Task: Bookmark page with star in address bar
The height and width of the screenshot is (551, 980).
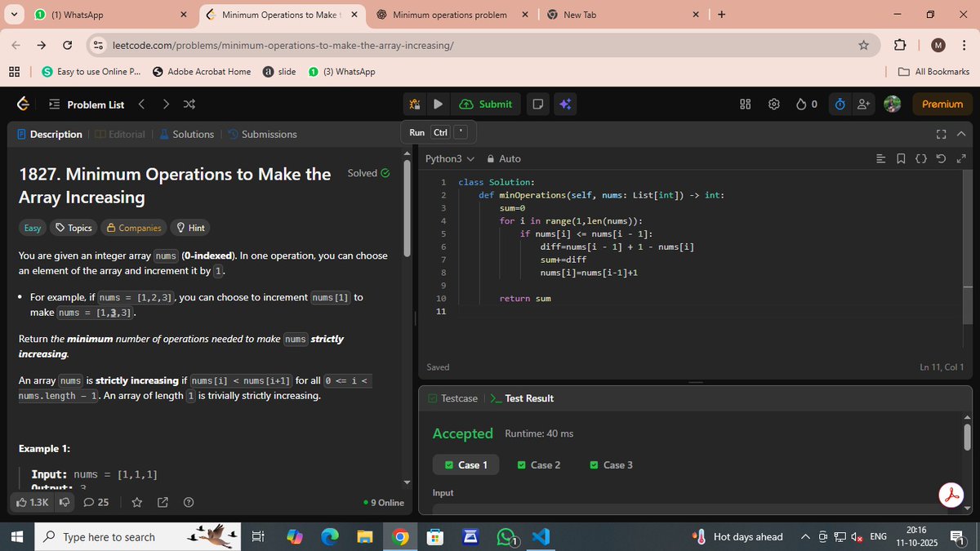Action: 863,45
